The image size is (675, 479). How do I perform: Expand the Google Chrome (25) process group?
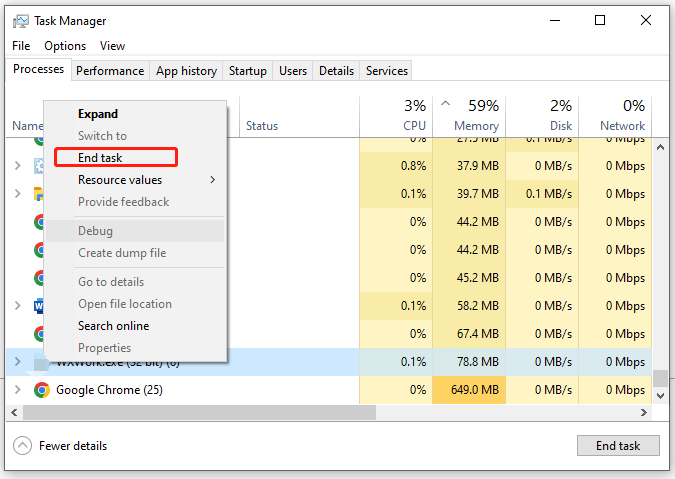(x=18, y=390)
